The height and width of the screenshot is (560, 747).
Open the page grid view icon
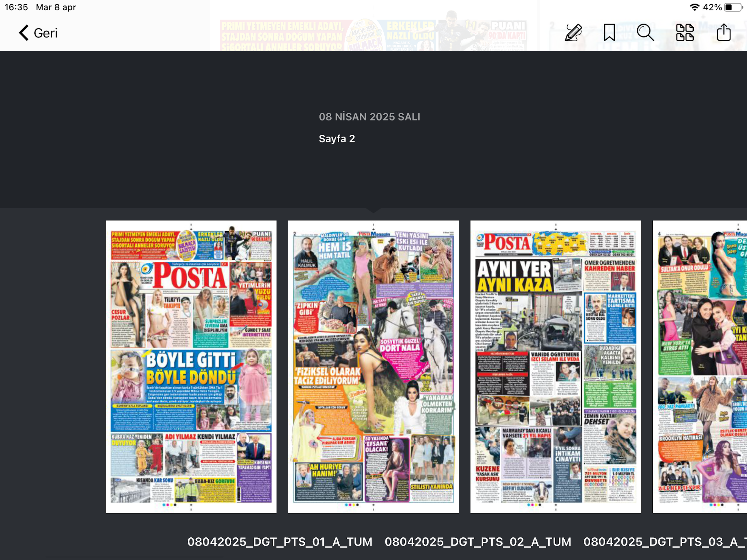coord(685,33)
